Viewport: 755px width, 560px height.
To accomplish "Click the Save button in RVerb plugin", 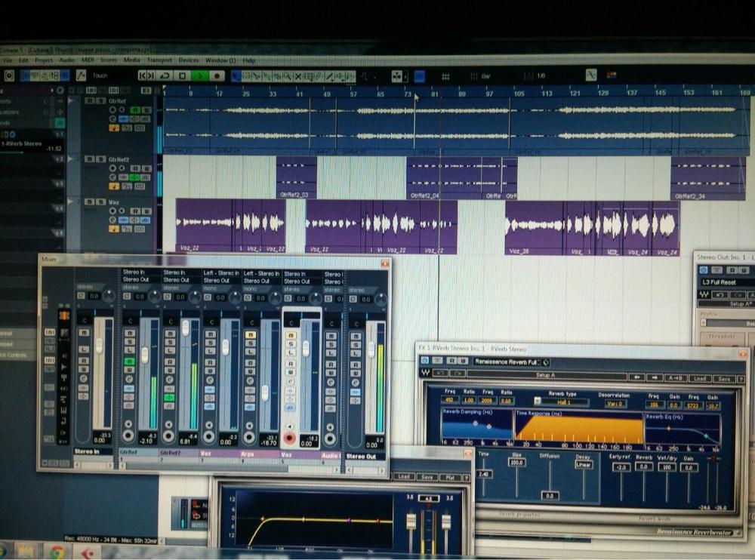I will [724, 379].
